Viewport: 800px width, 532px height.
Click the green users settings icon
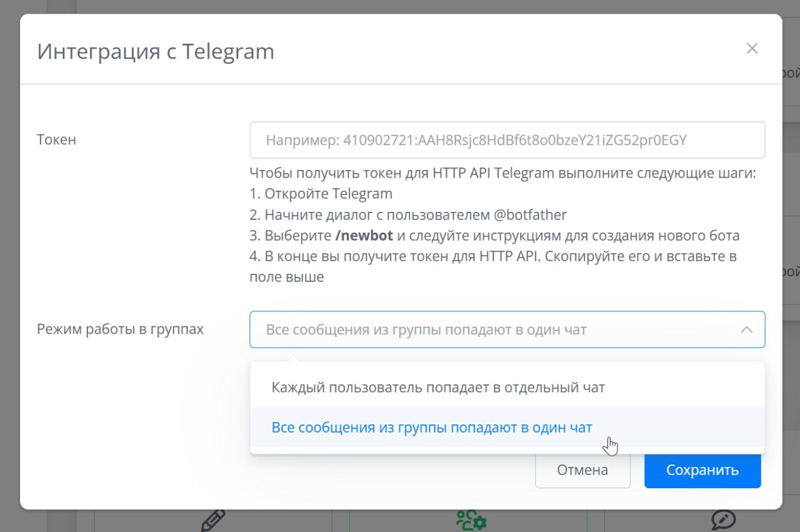(x=471, y=520)
